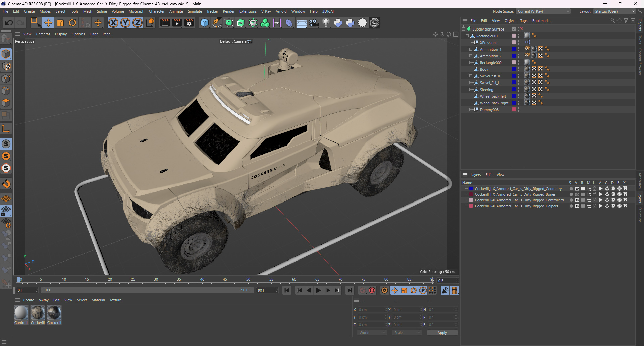644x346 pixels.
Task: Open Object Manager Bookmarks menu
Action: [x=541, y=21]
